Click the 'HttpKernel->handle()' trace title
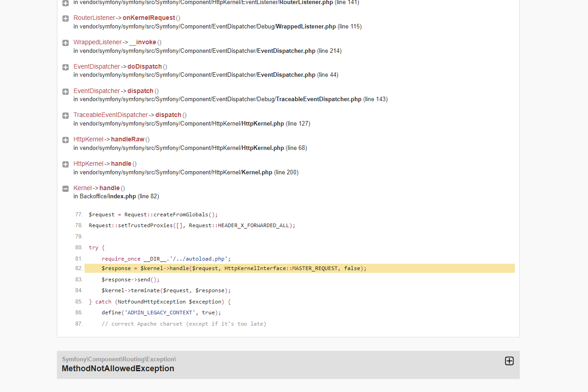588x392 pixels. click(105, 163)
